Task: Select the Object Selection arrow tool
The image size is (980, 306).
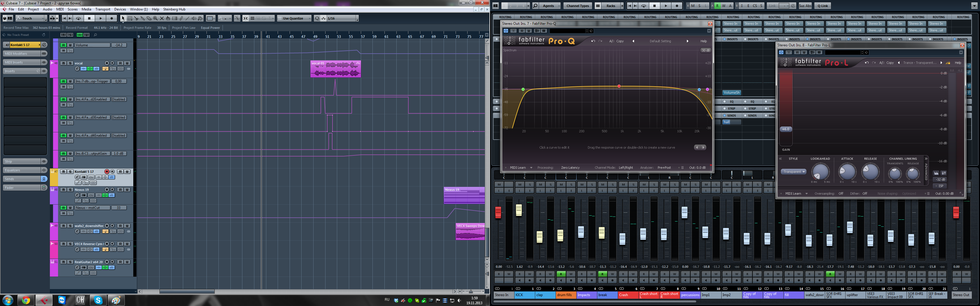Action: click(123, 18)
